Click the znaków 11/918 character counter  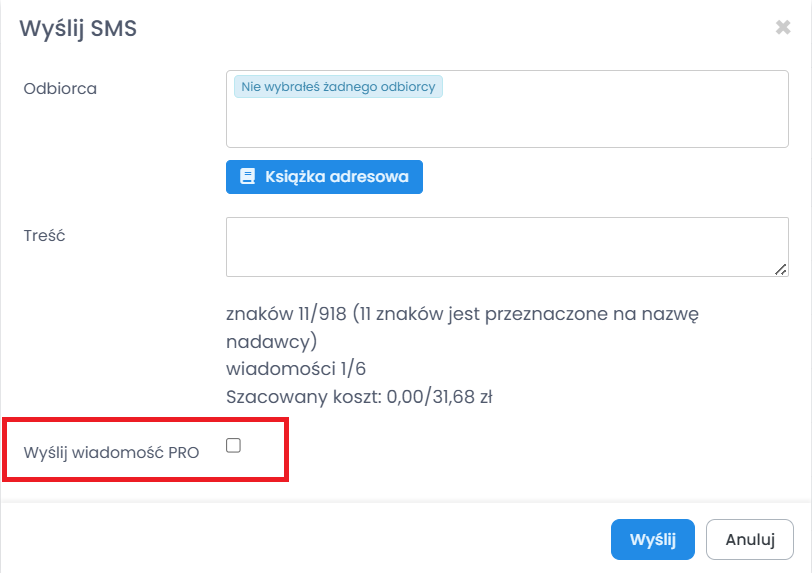pos(286,314)
